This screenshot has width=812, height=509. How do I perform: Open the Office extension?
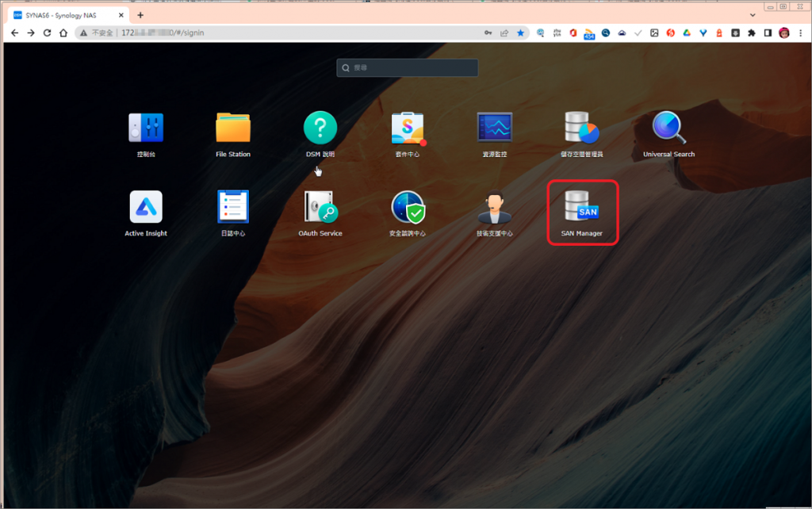pos(573,33)
